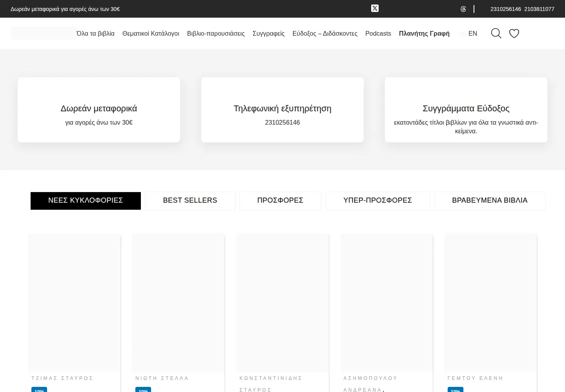565x392 pixels.
Task: Open the Συγγραφείς menu item
Action: click(269, 34)
